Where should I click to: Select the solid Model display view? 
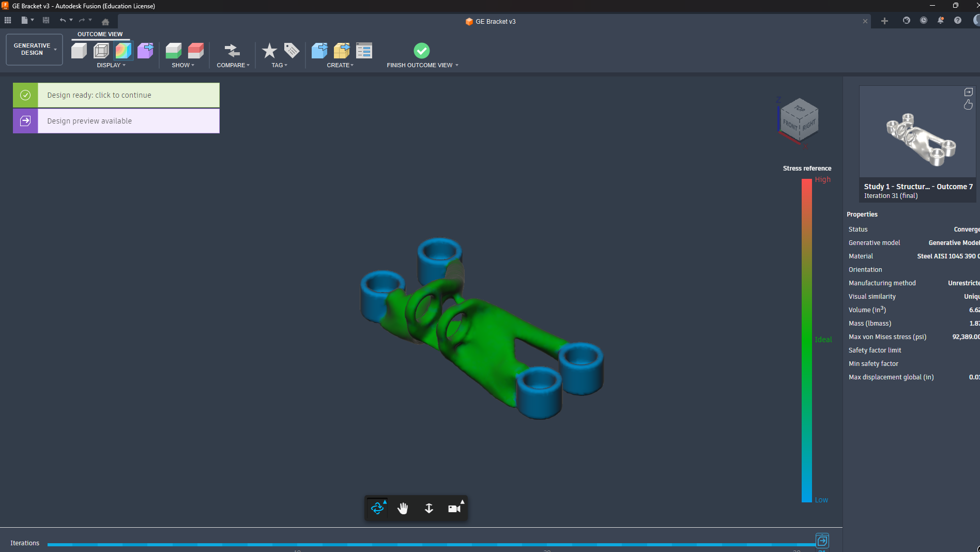(79, 51)
